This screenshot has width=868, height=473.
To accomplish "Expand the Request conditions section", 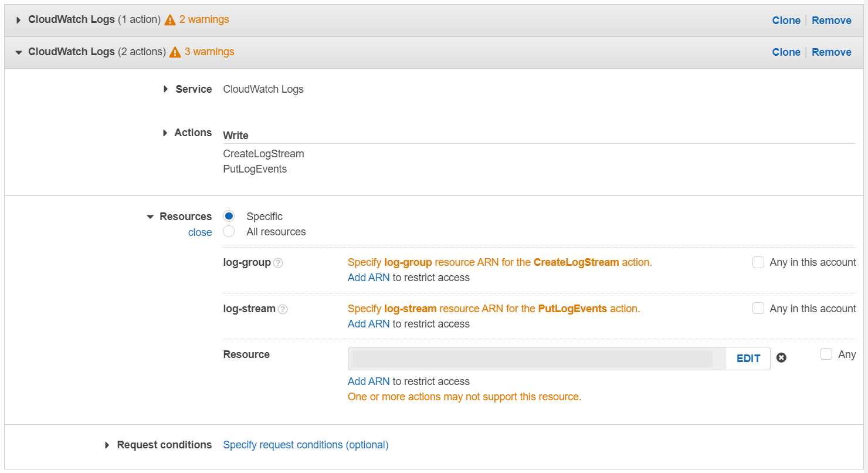I will click(x=107, y=445).
